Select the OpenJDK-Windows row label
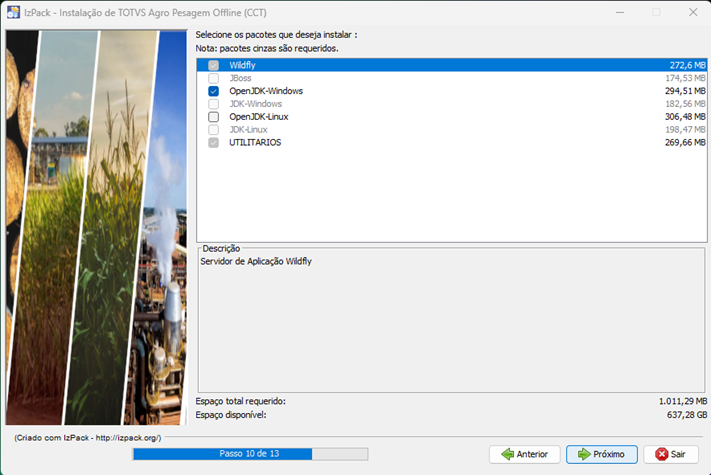 266,91
